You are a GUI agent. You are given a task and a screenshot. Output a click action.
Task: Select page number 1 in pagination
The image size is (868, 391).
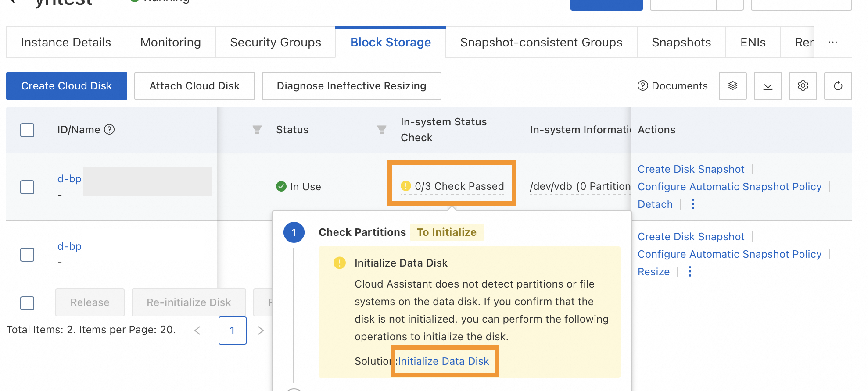click(x=233, y=331)
